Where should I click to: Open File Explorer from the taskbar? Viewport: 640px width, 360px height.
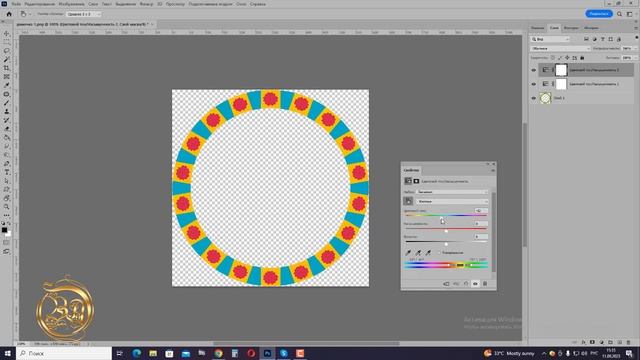pyautogui.click(x=153, y=353)
